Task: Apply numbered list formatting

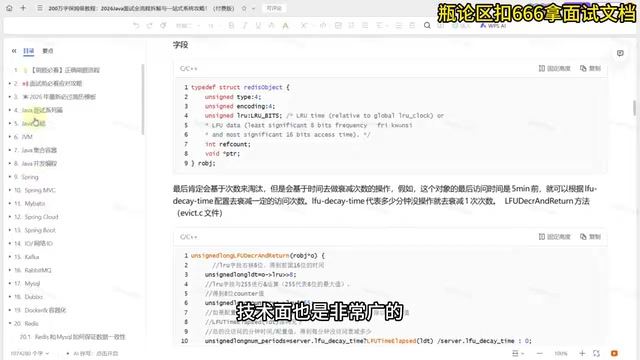Action: click(x=351, y=25)
